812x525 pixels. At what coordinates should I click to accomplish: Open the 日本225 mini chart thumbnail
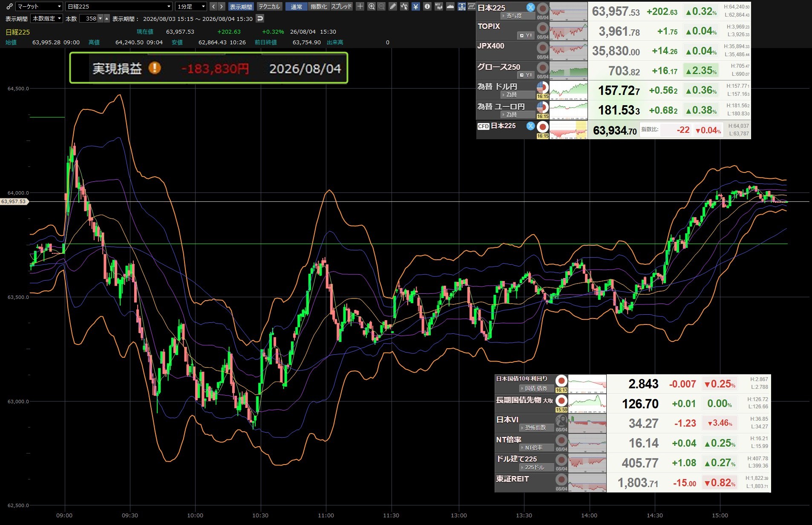(568, 11)
